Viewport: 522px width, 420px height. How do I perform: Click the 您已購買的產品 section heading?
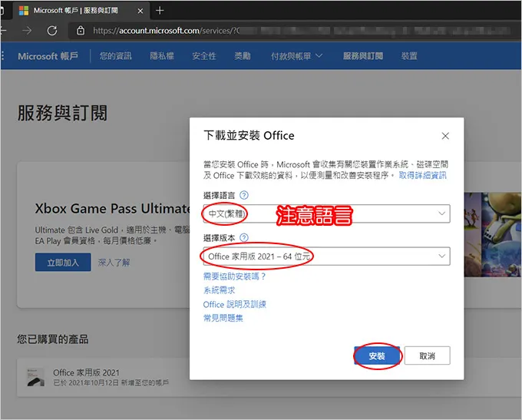tap(53, 339)
